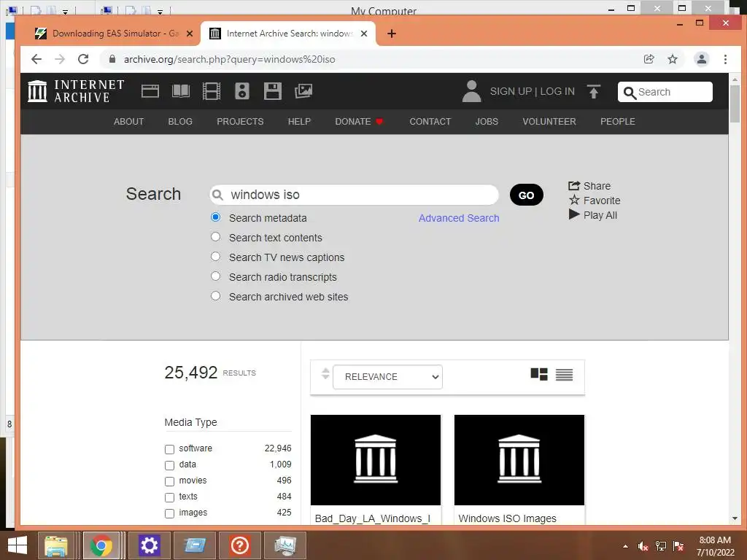Viewport: 747px width, 560px height.
Task: Open the help question mark taskbar app
Action: tap(239, 545)
